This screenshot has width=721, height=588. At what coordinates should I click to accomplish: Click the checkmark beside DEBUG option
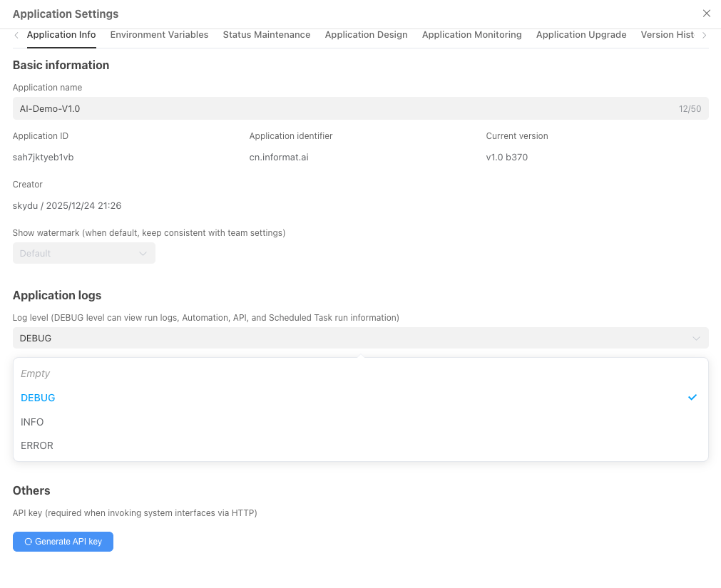[x=692, y=398]
